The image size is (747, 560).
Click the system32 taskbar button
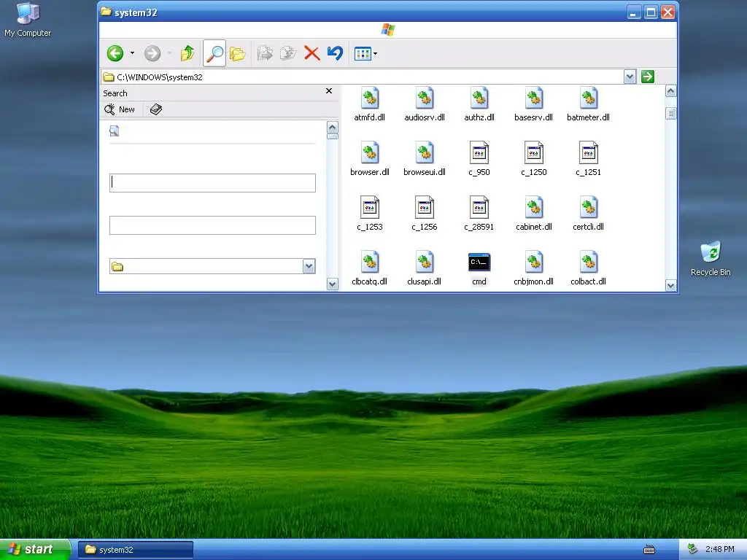136,550
